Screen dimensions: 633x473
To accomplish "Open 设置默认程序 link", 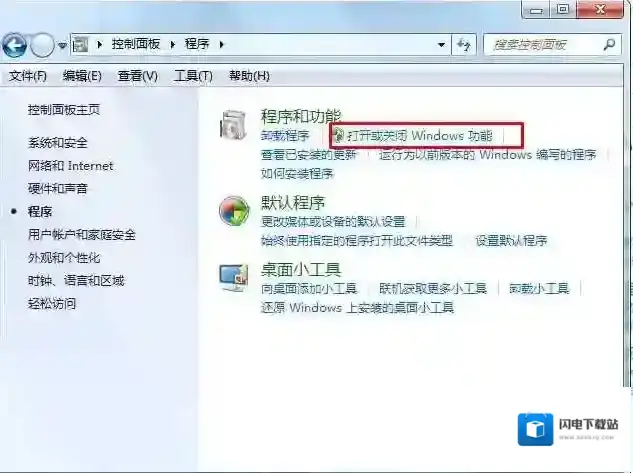I will 511,241.
